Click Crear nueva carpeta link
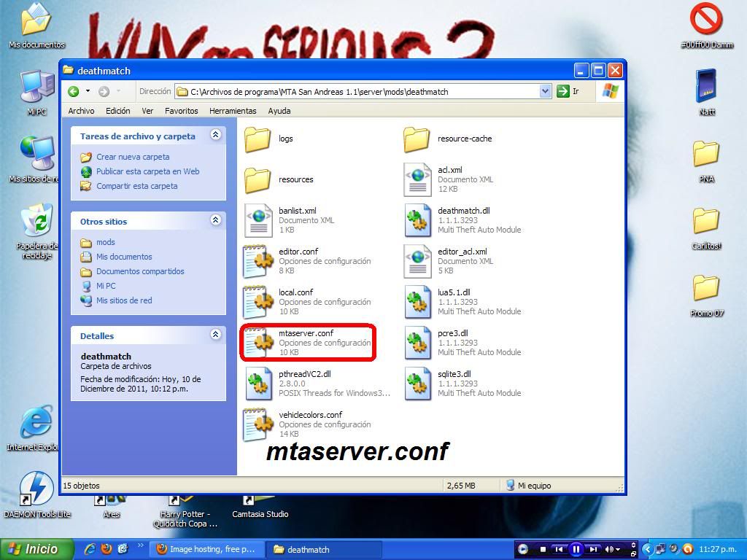This screenshot has width=747, height=560. pos(133,157)
